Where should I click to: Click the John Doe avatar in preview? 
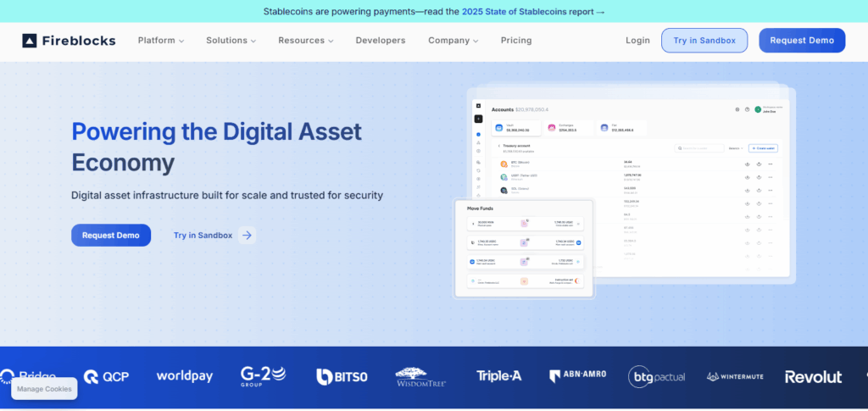(x=758, y=109)
